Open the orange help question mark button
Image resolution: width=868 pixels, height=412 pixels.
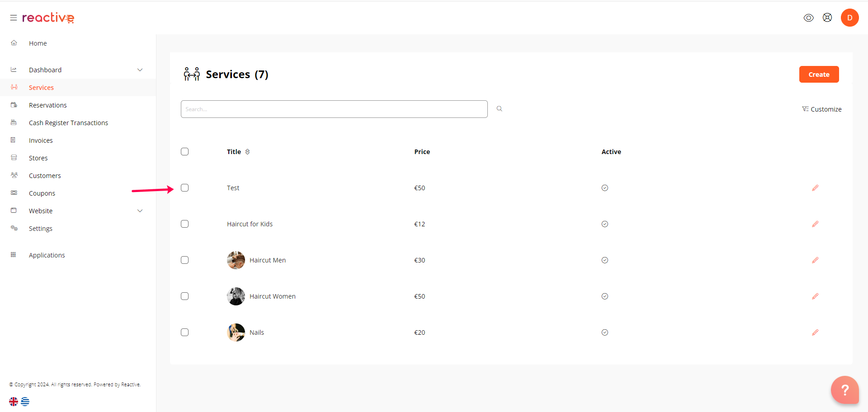pyautogui.click(x=844, y=389)
